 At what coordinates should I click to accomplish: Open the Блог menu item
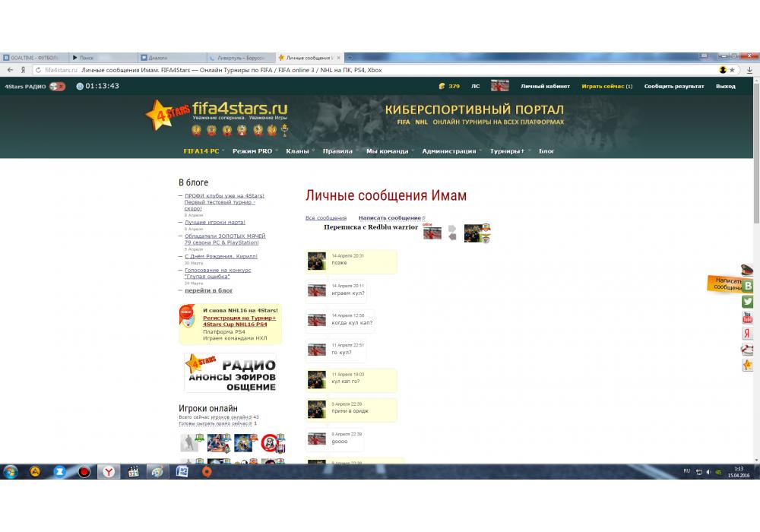point(546,151)
